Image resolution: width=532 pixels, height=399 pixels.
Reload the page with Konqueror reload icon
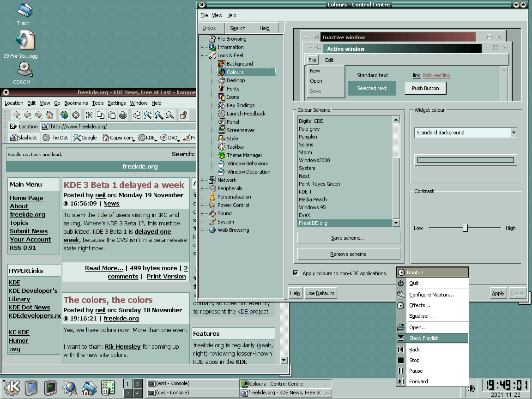(64, 115)
